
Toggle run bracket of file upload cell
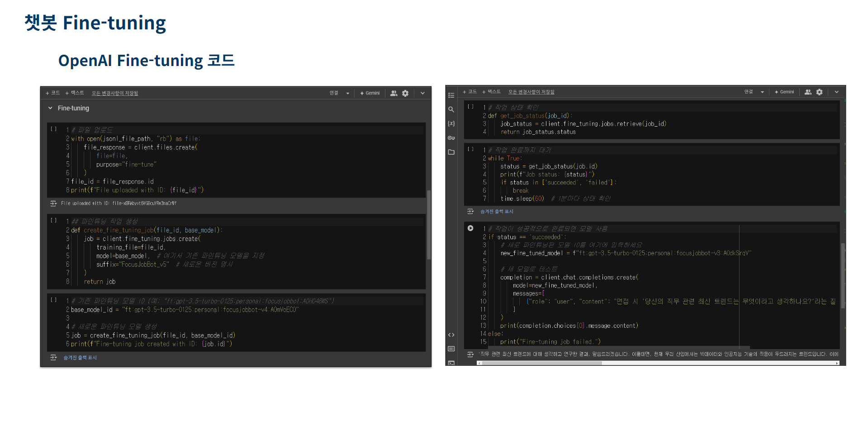click(x=54, y=129)
